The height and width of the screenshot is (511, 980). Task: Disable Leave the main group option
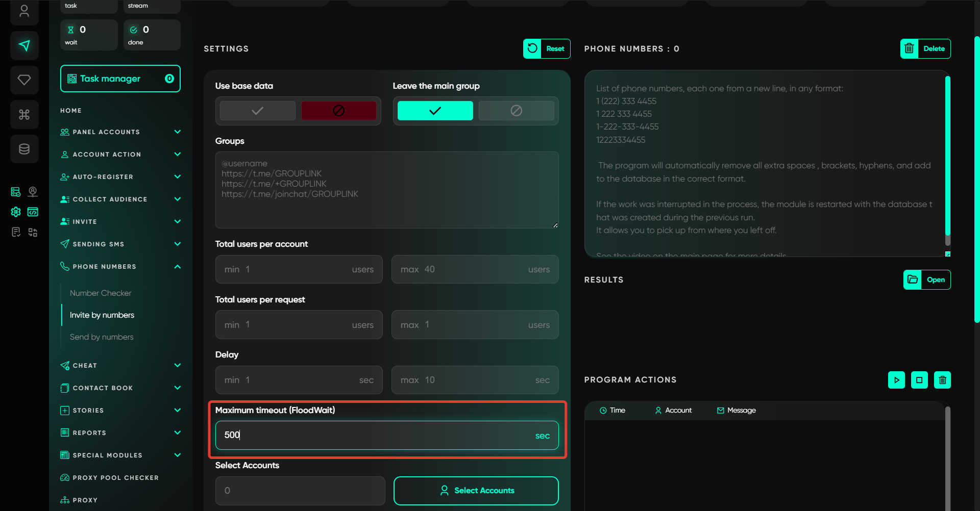click(516, 111)
